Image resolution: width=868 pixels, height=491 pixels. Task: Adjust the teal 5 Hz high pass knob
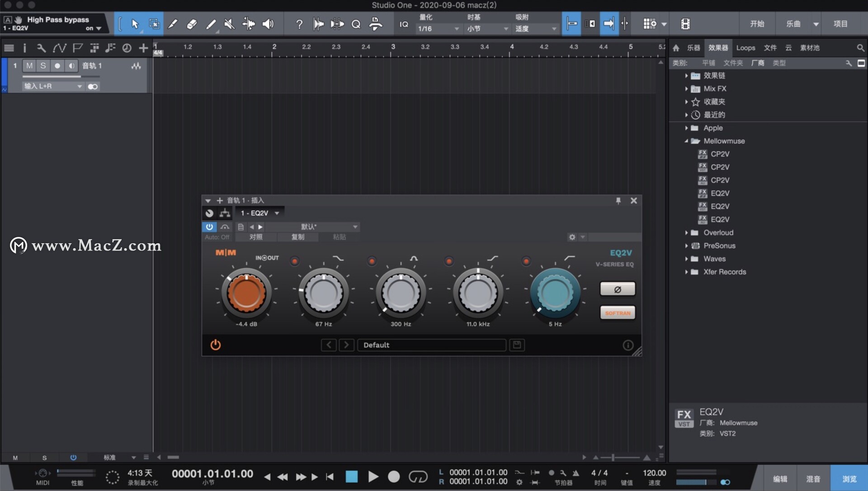tap(555, 293)
